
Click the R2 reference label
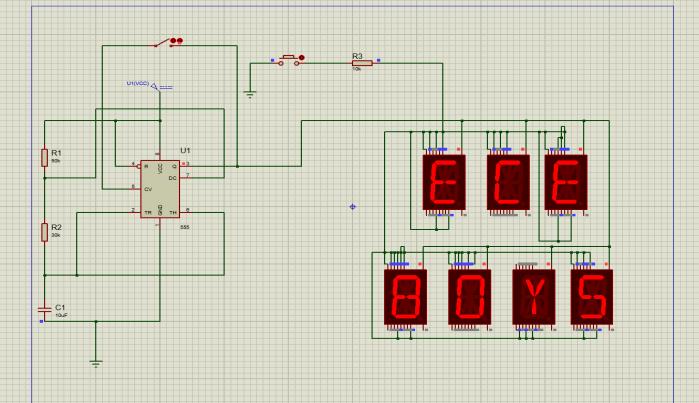(x=57, y=227)
